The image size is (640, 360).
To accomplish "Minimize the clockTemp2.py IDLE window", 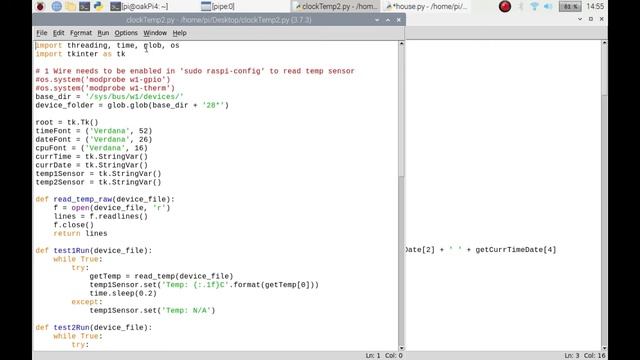I will [x=377, y=20].
